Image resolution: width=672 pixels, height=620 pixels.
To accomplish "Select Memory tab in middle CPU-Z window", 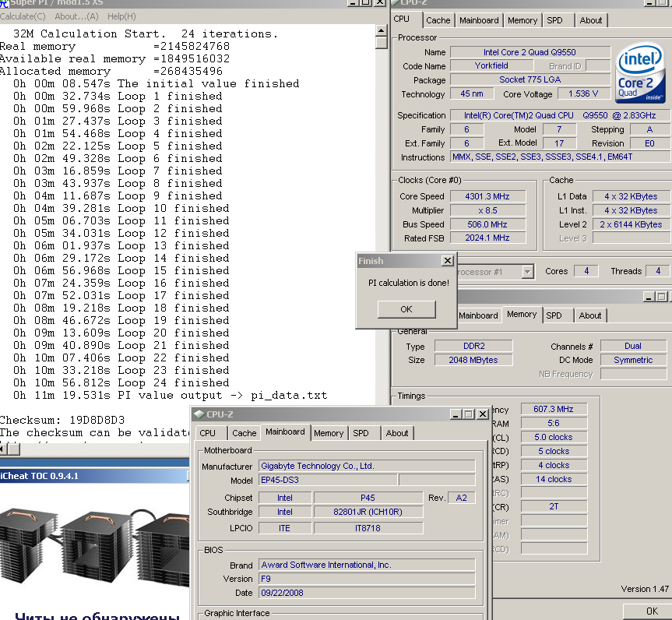I will pyautogui.click(x=522, y=315).
